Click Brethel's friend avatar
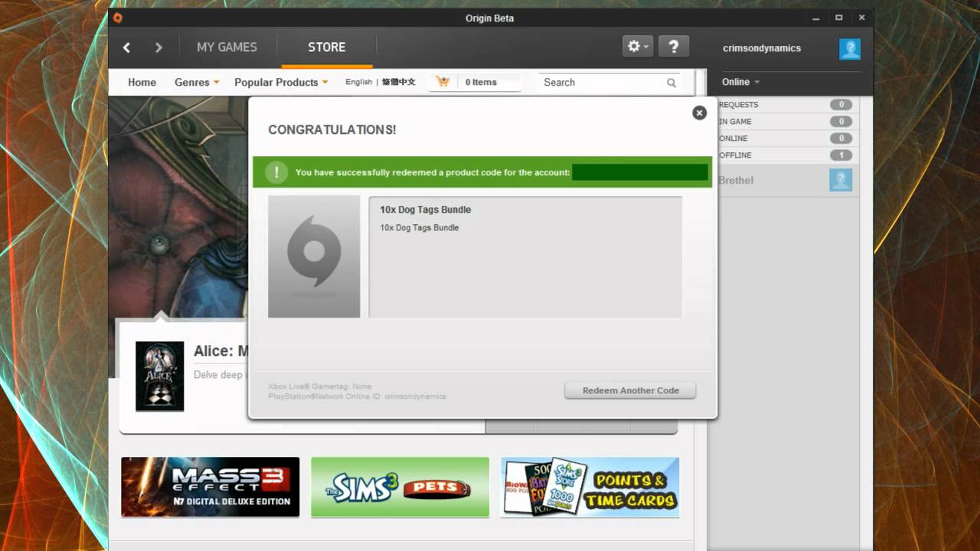 [x=841, y=180]
